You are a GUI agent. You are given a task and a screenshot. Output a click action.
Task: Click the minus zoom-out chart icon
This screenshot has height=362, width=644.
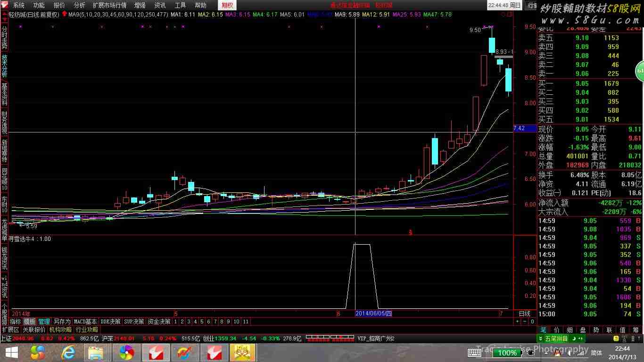pos(524,321)
